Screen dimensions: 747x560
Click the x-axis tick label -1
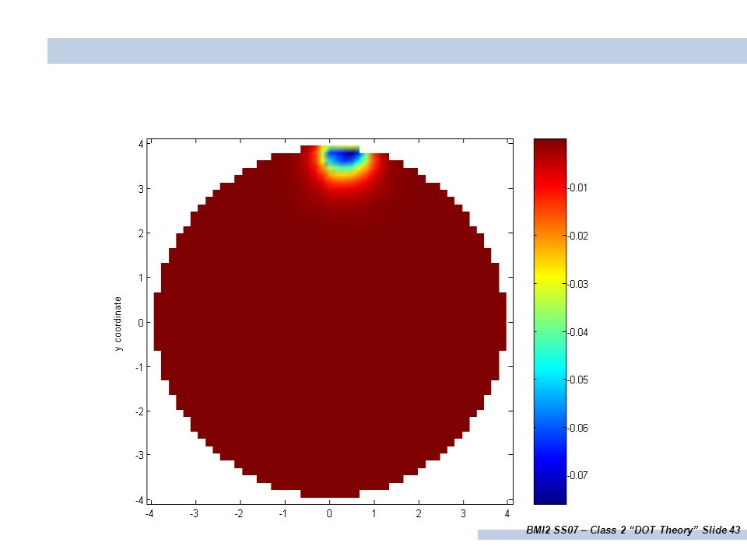pos(283,514)
